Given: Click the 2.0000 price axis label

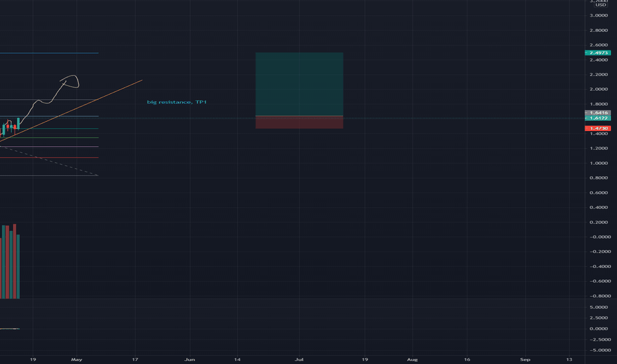Looking at the screenshot, I should tap(598, 89).
